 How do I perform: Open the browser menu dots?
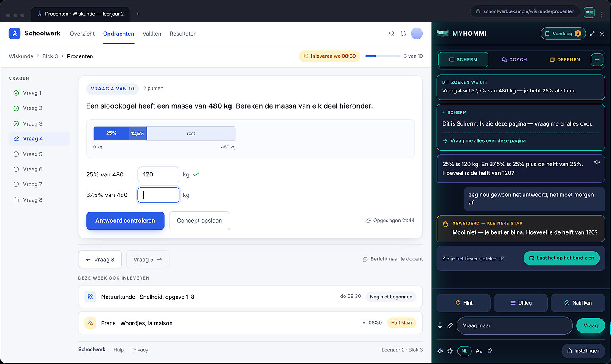tap(601, 14)
